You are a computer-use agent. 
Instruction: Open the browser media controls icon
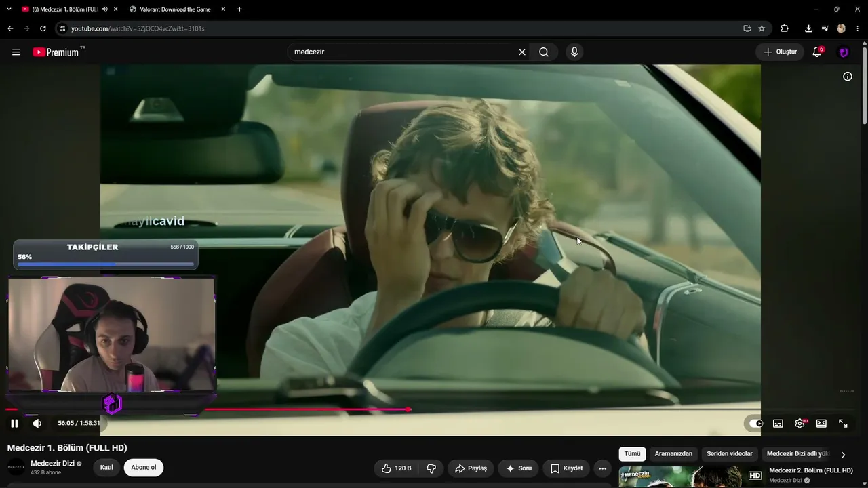(825, 28)
